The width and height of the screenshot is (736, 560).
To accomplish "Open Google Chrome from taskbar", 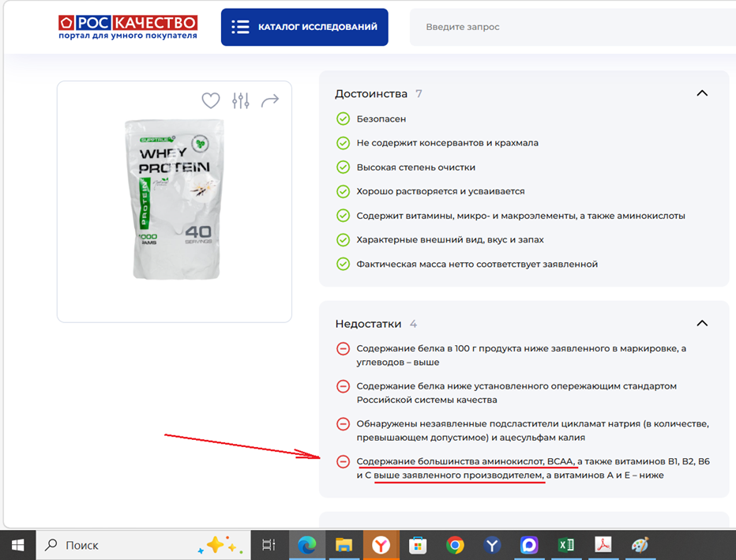I will [455, 545].
